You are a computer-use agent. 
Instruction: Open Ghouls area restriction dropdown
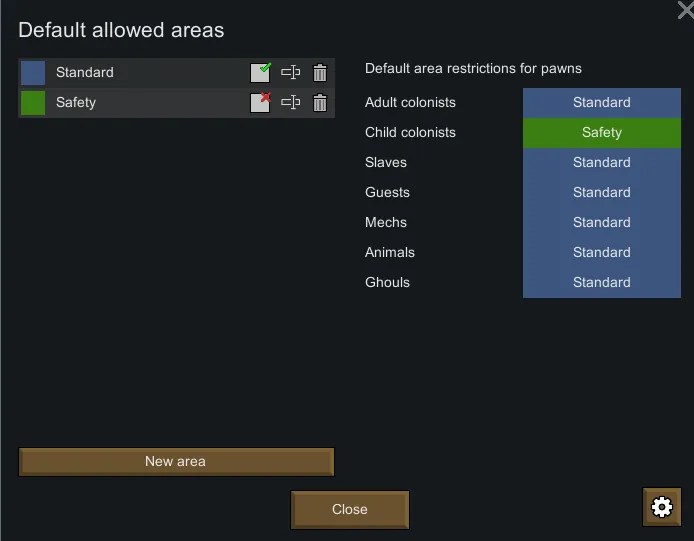601,283
